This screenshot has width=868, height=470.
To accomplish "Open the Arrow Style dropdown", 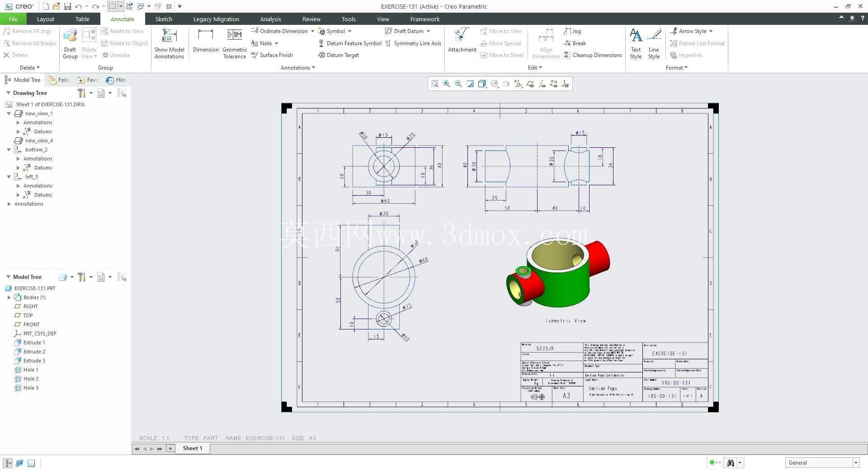I will coord(711,31).
